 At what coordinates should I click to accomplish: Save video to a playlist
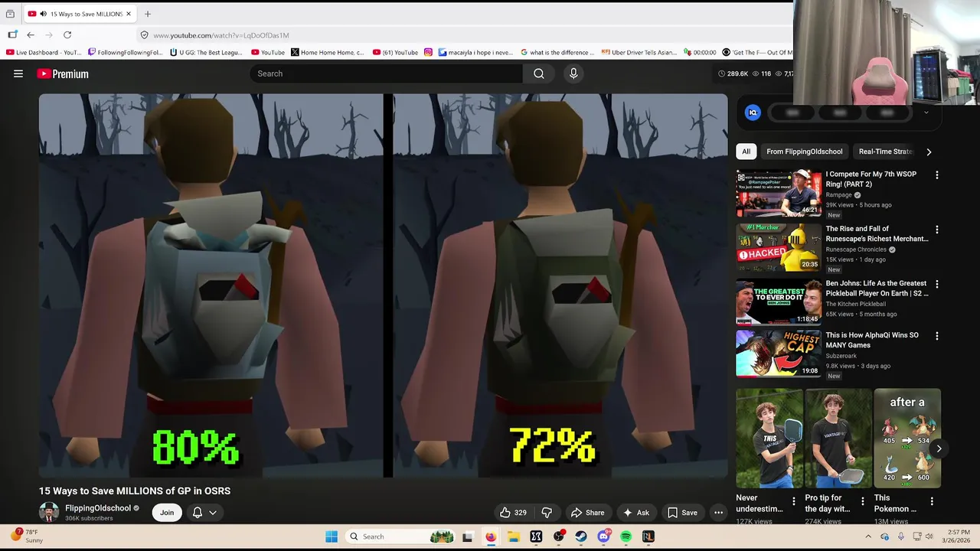tap(682, 513)
